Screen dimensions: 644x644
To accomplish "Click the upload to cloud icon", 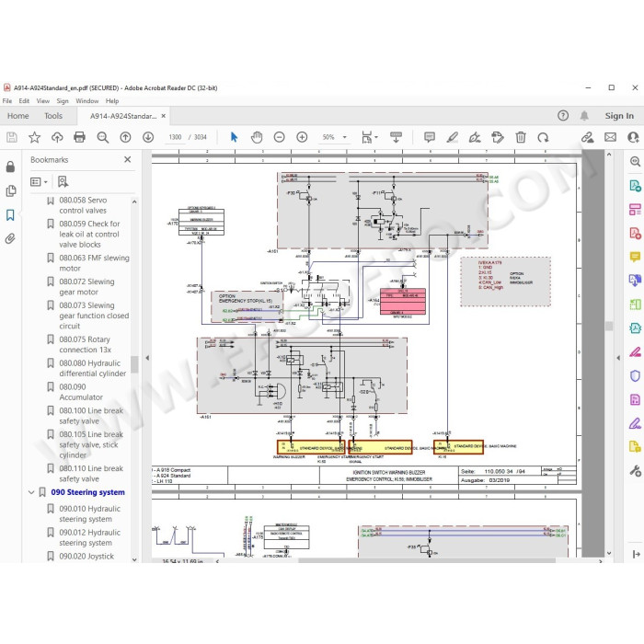I will (57, 137).
